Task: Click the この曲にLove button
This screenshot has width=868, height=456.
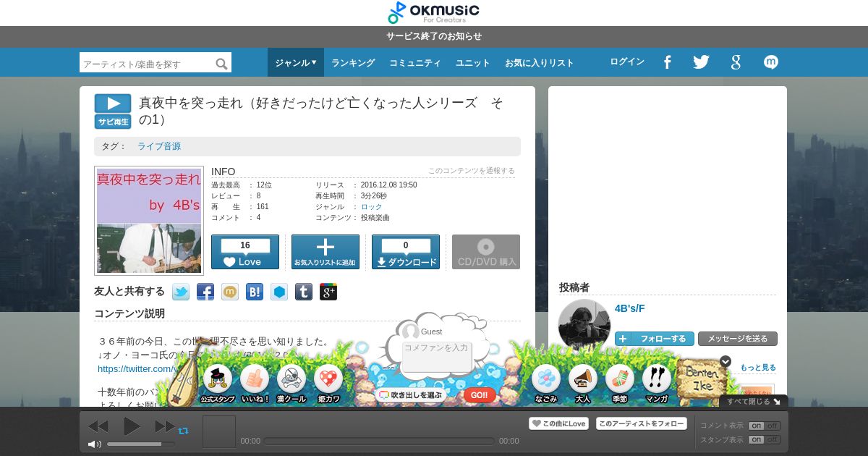Action: coord(558,423)
